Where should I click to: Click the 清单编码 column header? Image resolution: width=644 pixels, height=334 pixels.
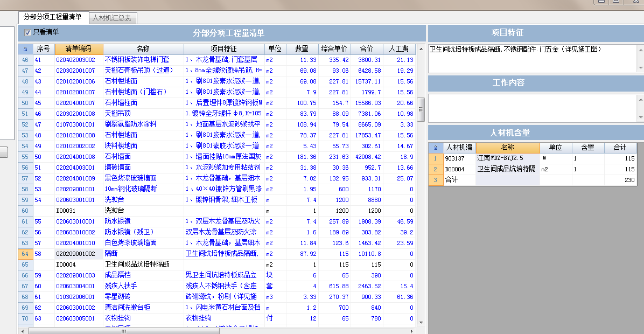point(79,49)
